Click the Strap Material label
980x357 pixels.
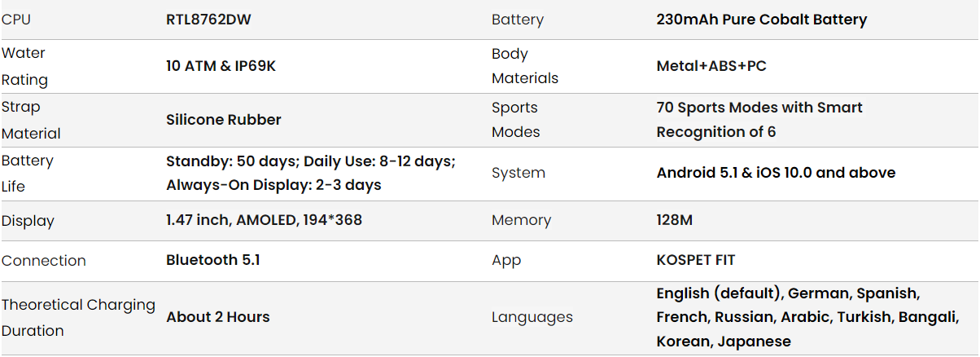pos(31,120)
